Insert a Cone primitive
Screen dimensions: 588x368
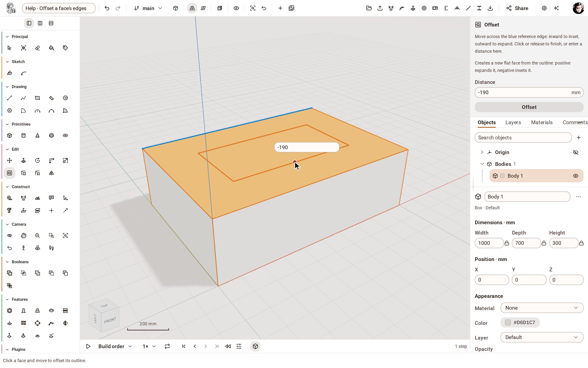tap(37, 135)
